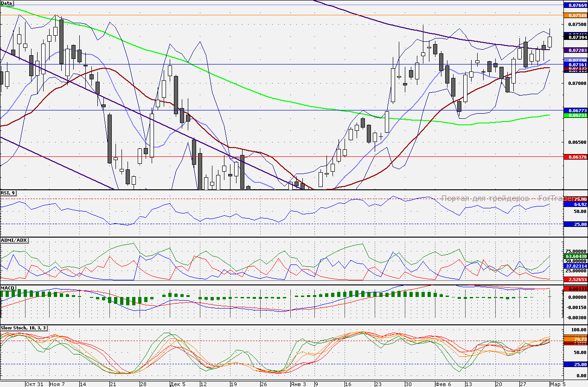Screen dimensions: 588x387
Task: Select the ADMI/ADX indicator label
Action: click(x=14, y=240)
